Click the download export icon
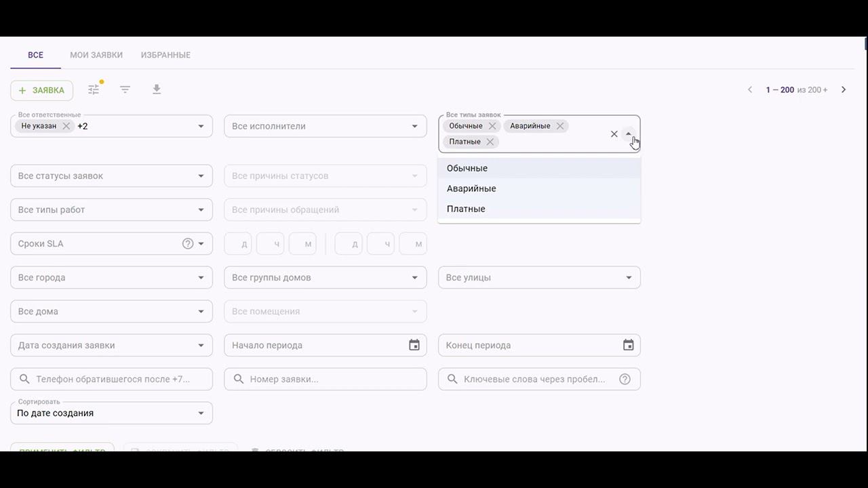 (157, 89)
